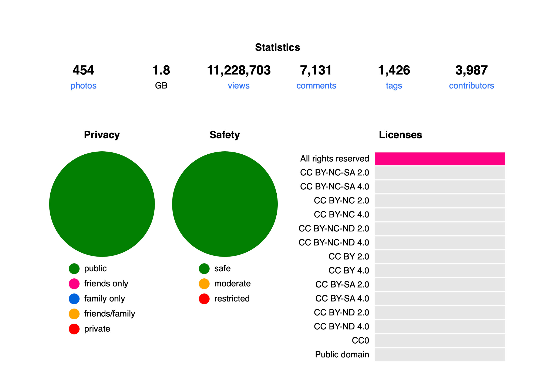Open the comments link

(316, 86)
